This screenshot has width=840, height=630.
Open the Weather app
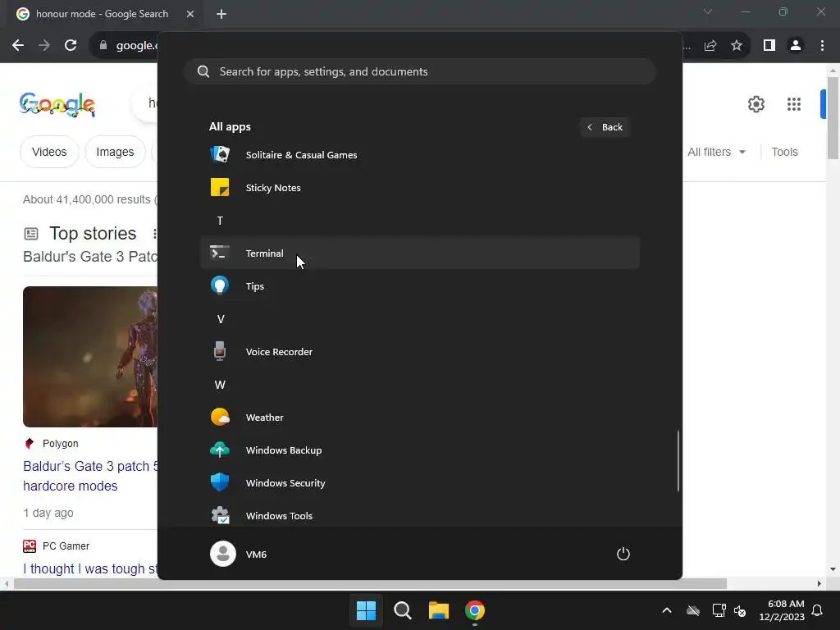[x=420, y=417]
